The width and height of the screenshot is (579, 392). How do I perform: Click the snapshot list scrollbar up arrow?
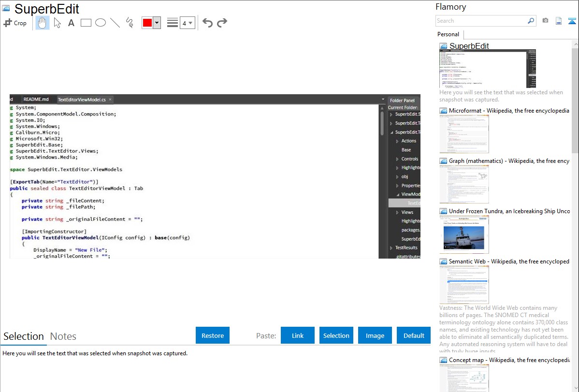[576, 44]
